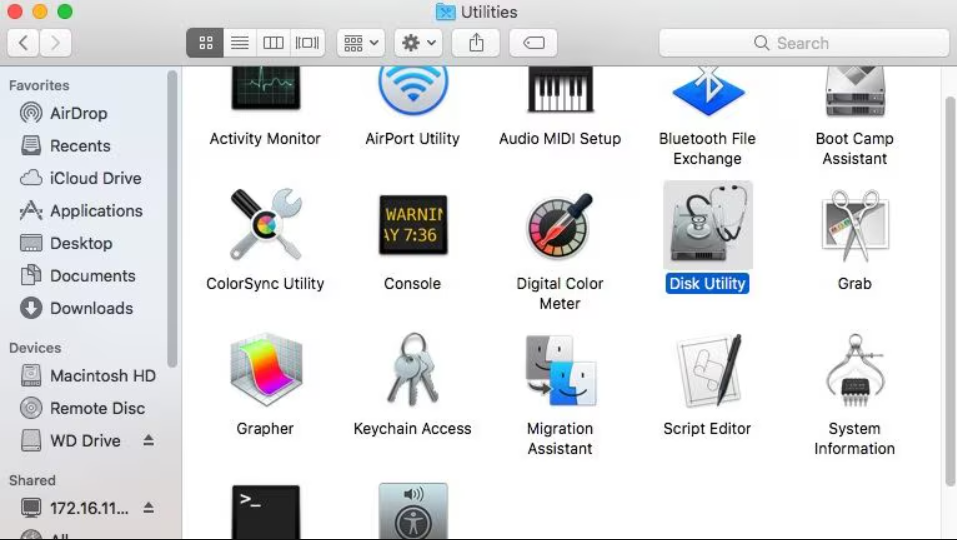Click the Search field
This screenshot has width=957, height=540.
(x=804, y=43)
